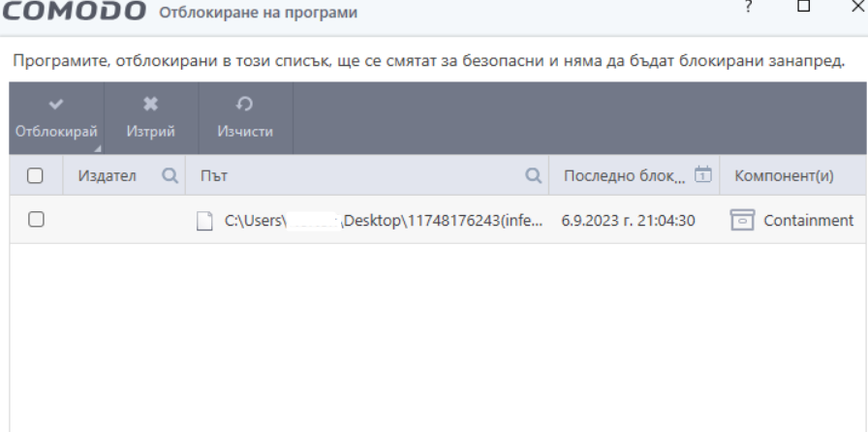Sort by the Път column header
868x432 pixels.
[x=214, y=175]
